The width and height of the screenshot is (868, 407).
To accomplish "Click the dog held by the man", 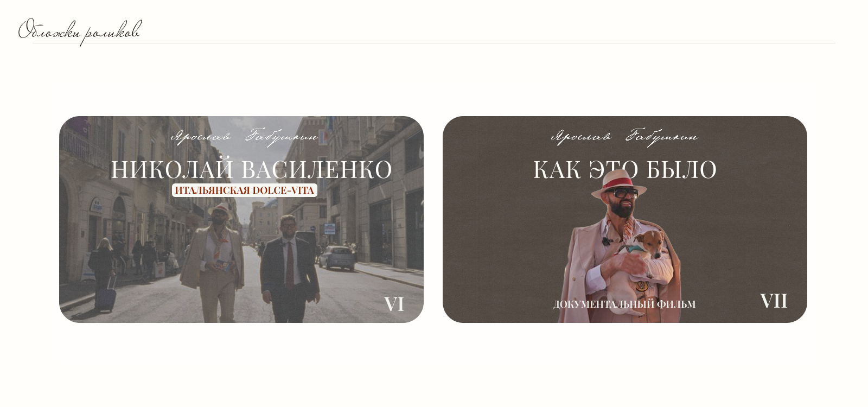I will (644, 260).
